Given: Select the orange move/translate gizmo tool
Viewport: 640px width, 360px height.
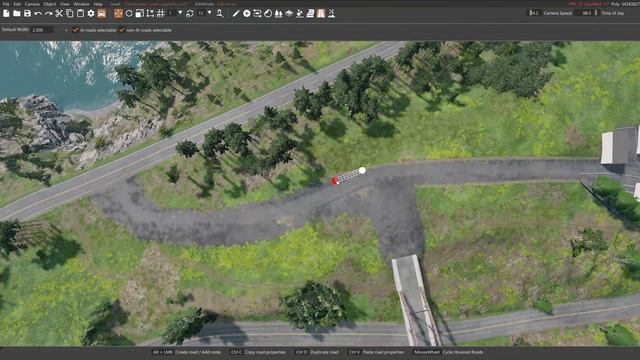Looking at the screenshot, I should pos(118,13).
